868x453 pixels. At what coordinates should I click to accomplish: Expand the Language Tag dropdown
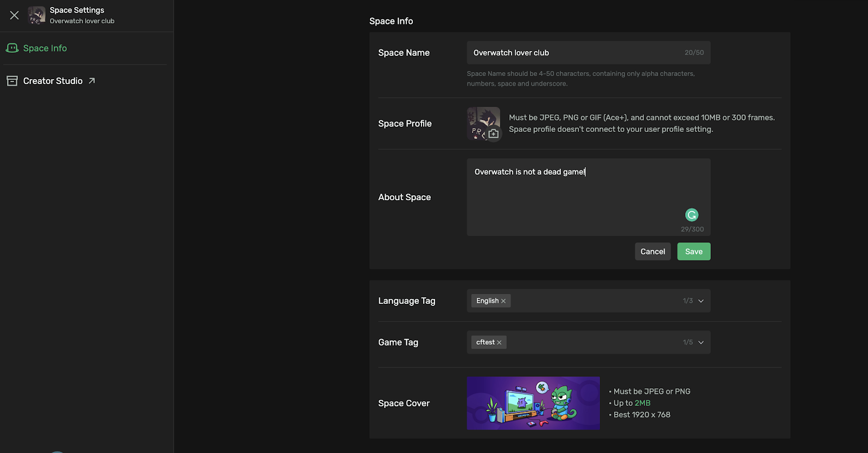[x=701, y=301]
